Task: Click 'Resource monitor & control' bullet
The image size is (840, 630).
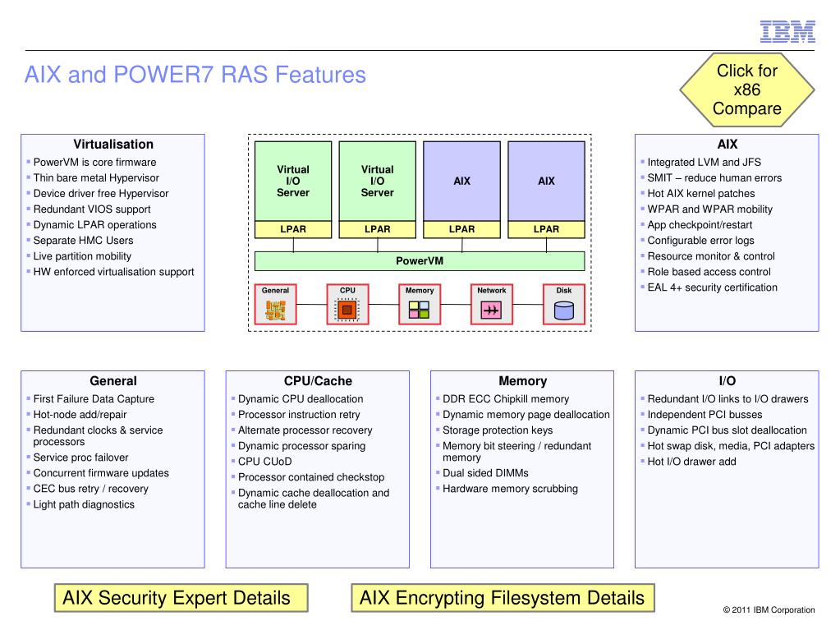Action: tap(711, 256)
